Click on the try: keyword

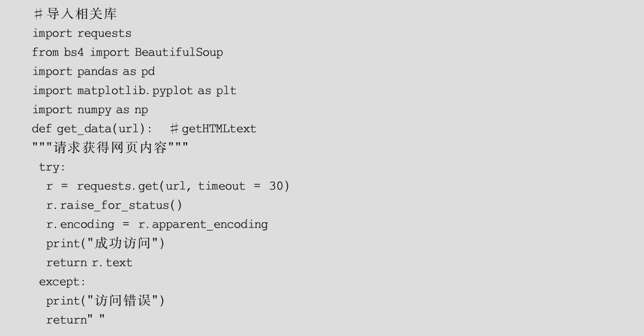(52, 167)
